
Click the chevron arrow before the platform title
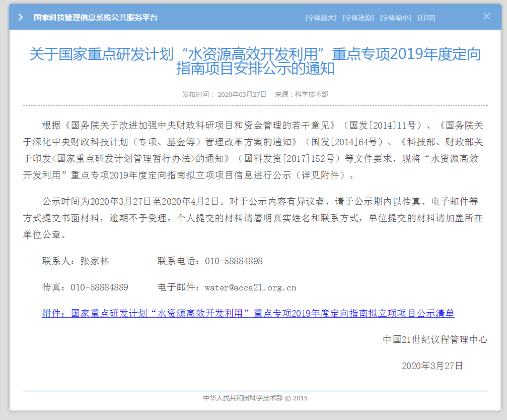coord(21,17)
